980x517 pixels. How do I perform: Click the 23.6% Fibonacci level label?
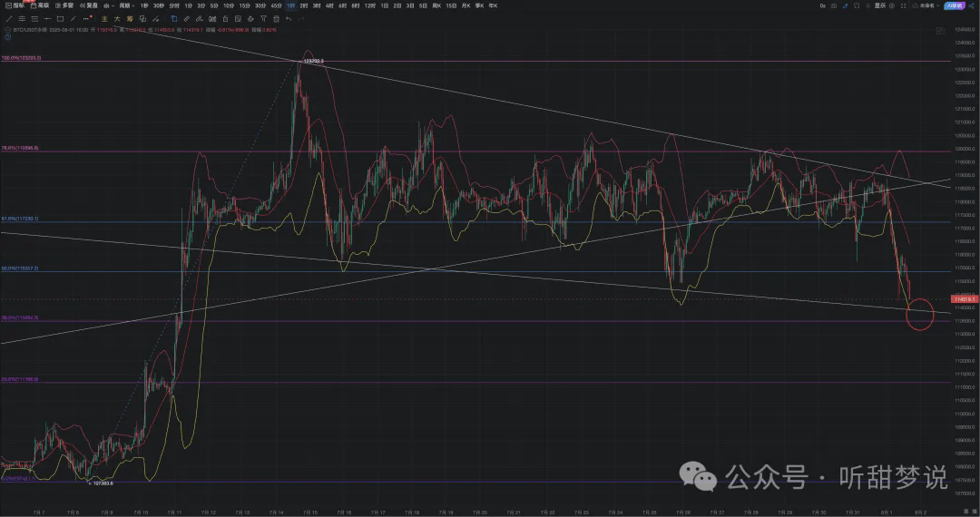click(20, 379)
